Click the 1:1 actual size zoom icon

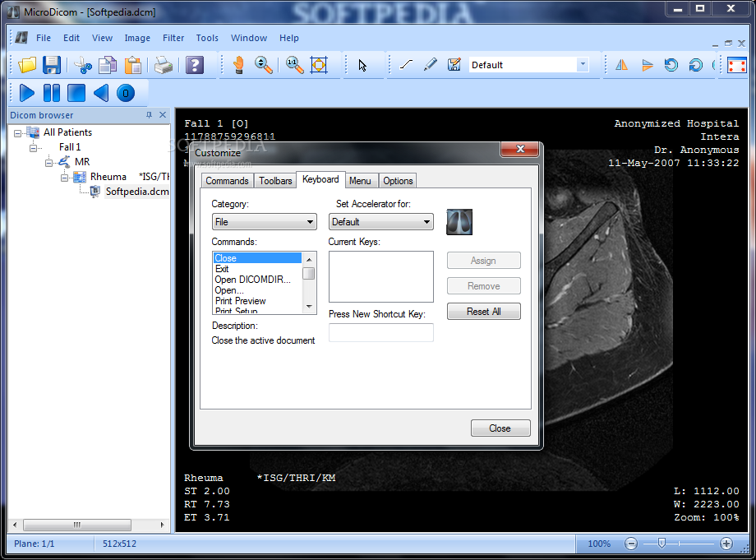point(294,65)
